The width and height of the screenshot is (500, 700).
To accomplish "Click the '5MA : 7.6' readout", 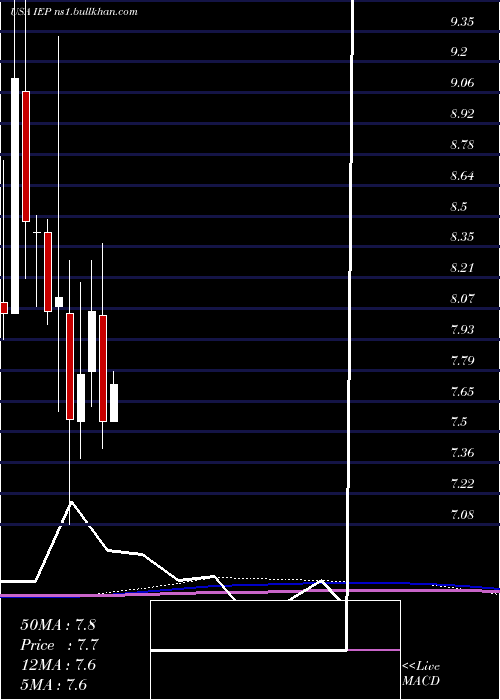I will pos(54,685).
